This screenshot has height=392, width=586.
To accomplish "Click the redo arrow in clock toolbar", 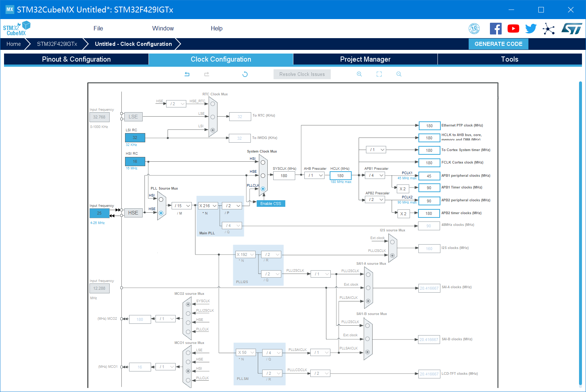I will 207,74.
